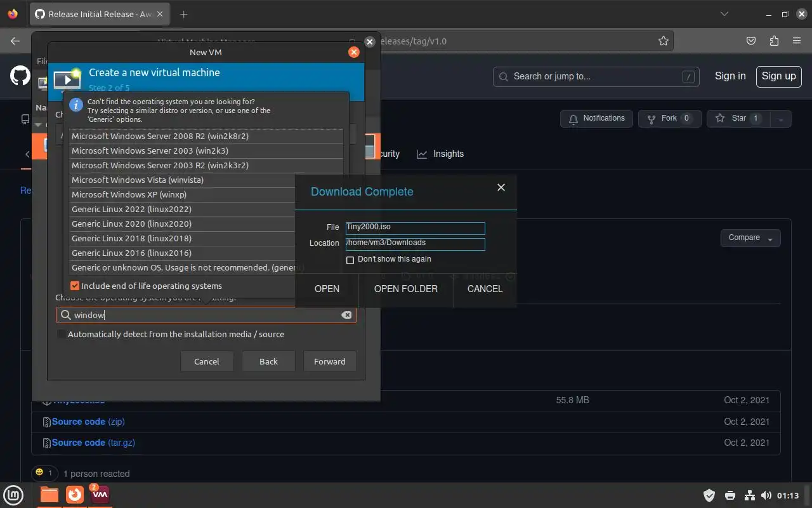The width and height of the screenshot is (812, 508).
Task: Click the Notifications bell button on GitHub
Action: (x=597, y=118)
